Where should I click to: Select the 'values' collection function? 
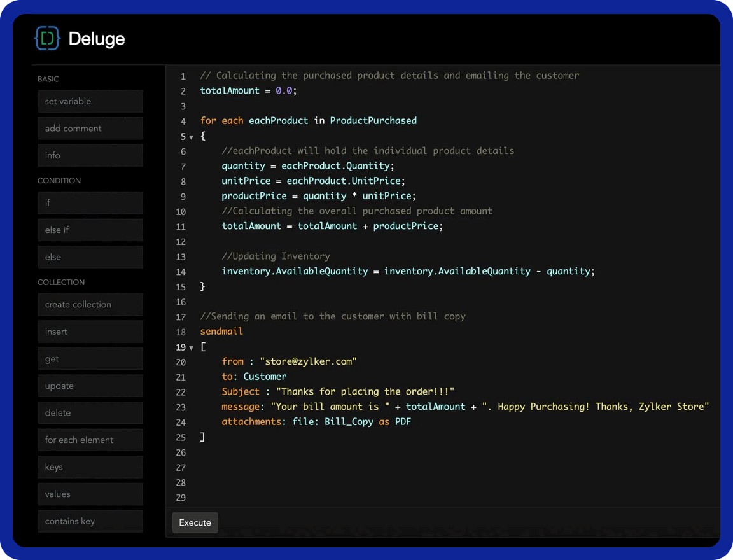[x=90, y=494]
